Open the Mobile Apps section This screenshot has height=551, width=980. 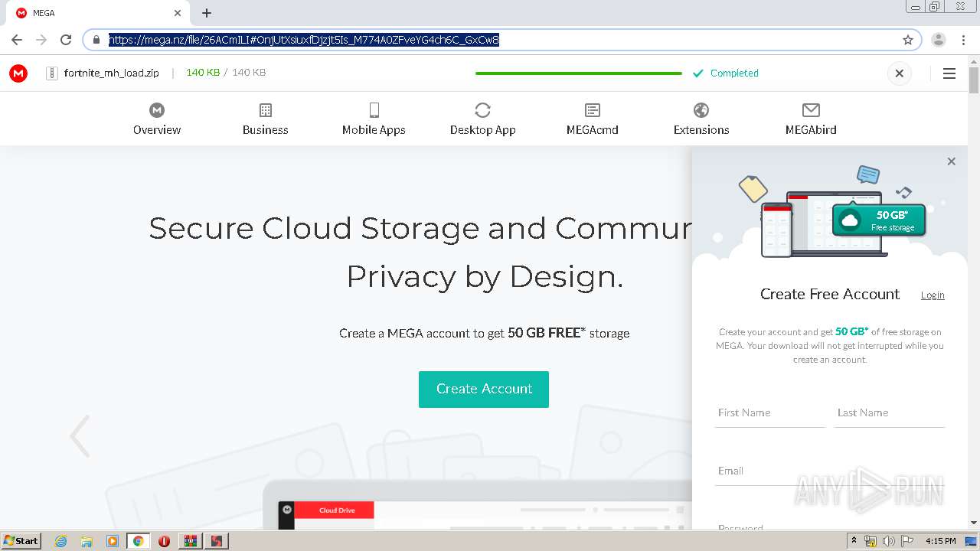click(374, 119)
